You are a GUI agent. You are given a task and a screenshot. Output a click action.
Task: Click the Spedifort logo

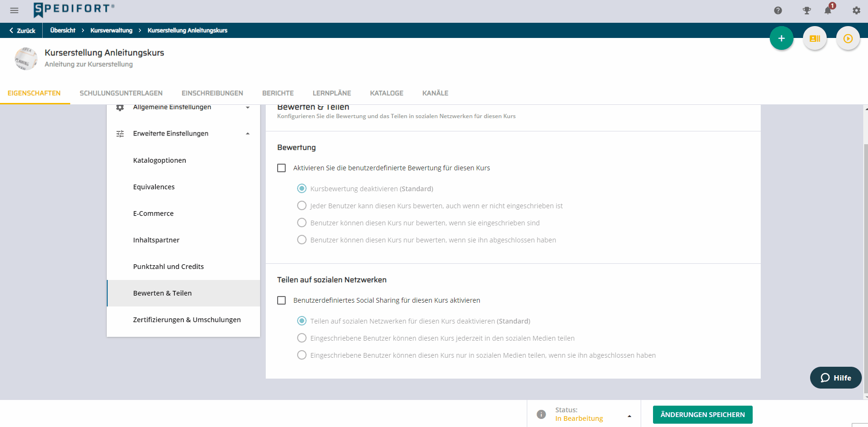(x=74, y=9)
